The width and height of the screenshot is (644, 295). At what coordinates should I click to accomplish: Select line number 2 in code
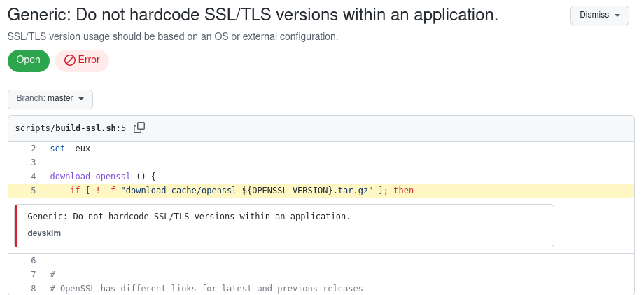pos(34,149)
